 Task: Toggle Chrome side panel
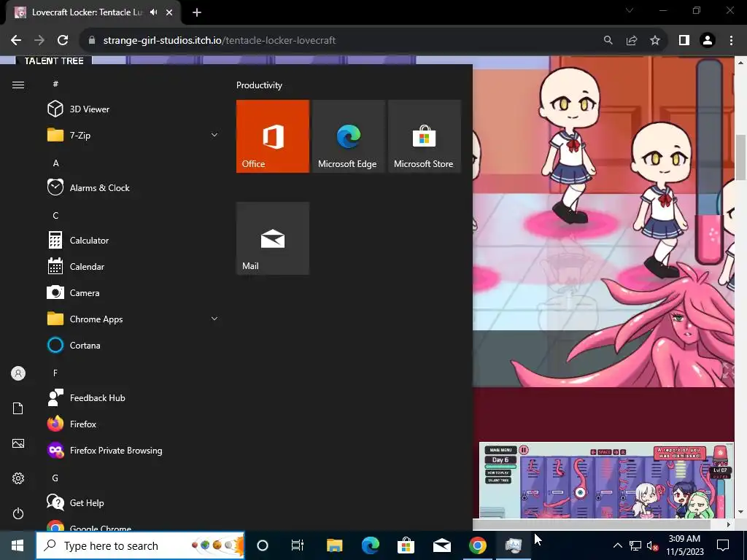(x=684, y=41)
